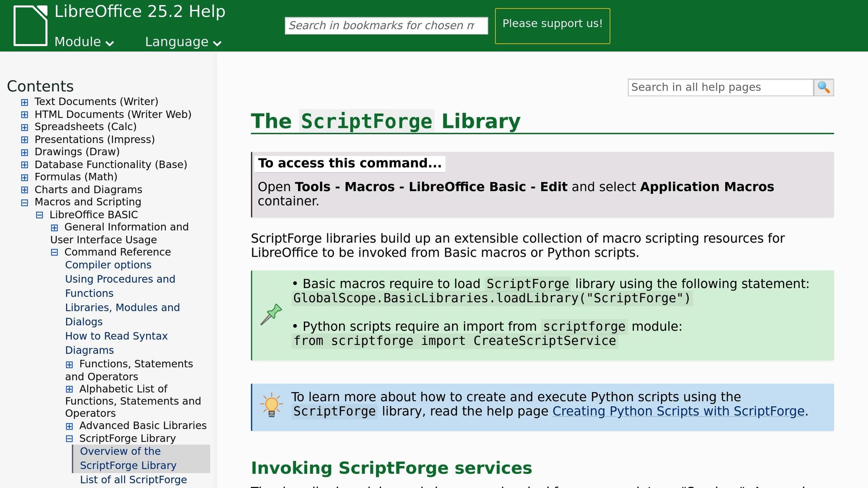Focus the Search in all help pages box
The height and width of the screenshot is (488, 868).
(721, 87)
